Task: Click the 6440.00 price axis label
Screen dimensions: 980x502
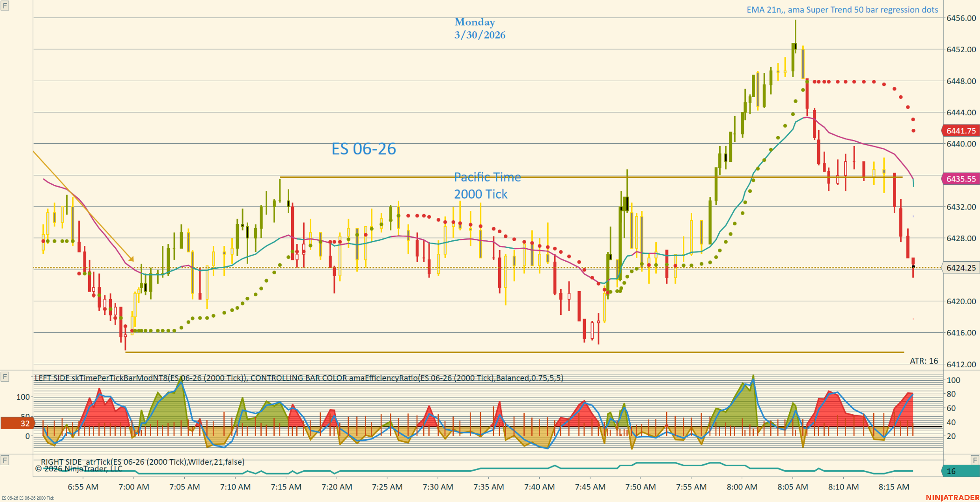Action: 961,144
